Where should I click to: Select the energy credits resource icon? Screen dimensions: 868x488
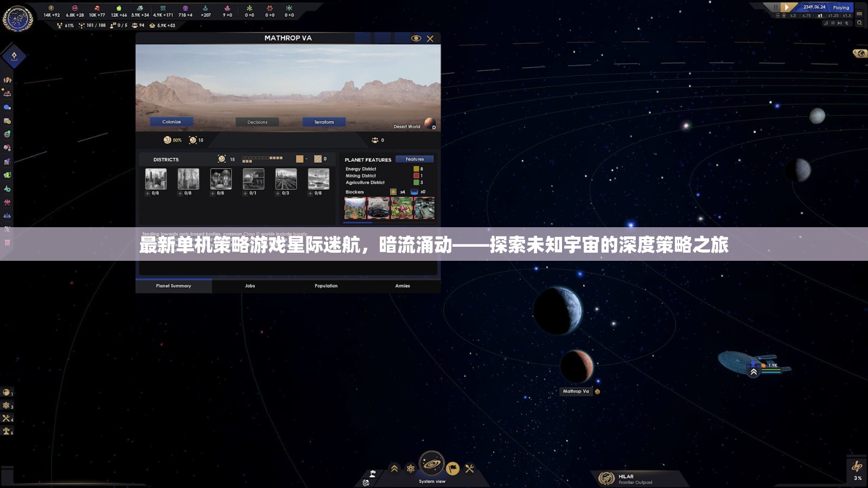coord(51,8)
